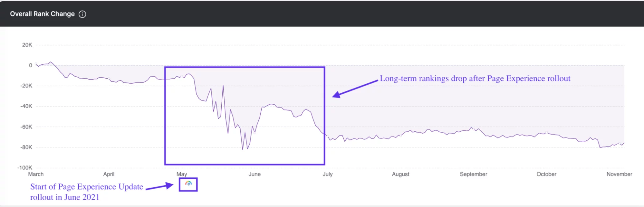
Task: Click the March label on the x-axis
Action: point(36,174)
